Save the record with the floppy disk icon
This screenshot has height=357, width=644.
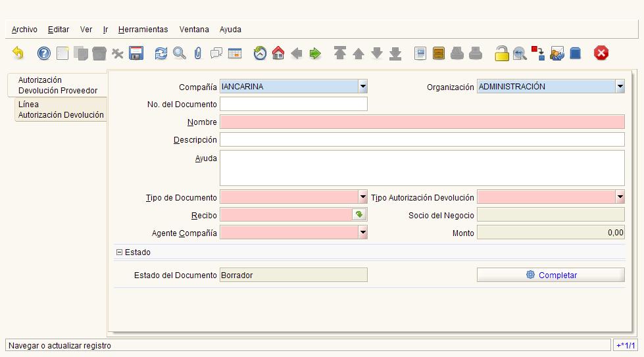coord(136,53)
